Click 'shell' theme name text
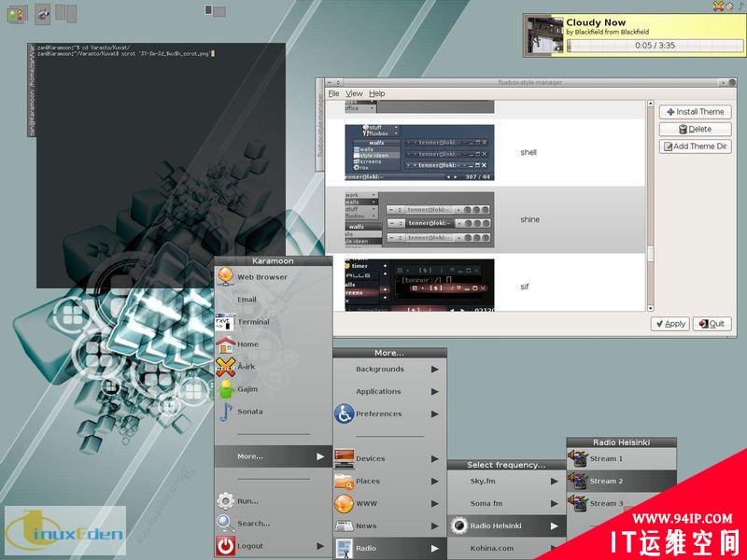The image size is (747, 560). coord(529,152)
